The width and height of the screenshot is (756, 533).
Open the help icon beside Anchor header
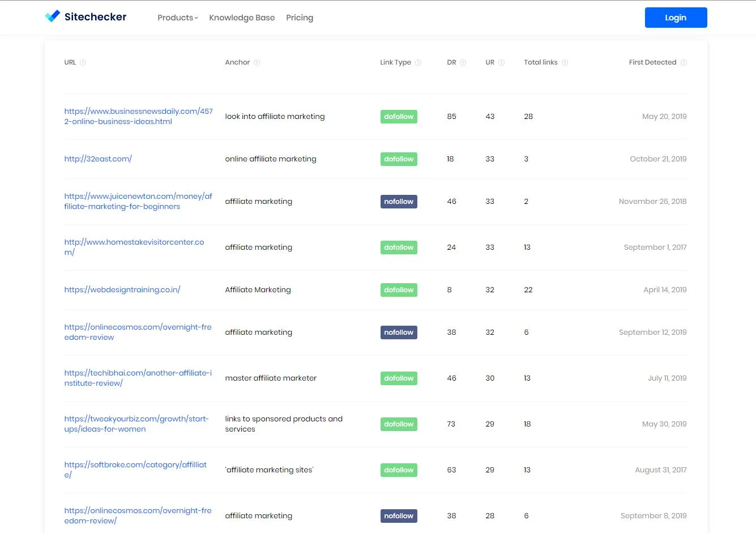coord(257,62)
